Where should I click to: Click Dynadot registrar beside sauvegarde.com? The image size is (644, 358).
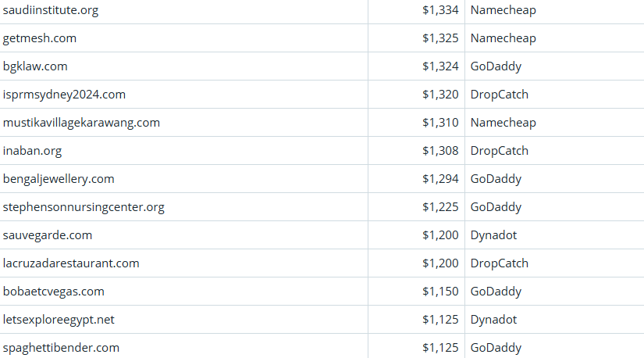pos(493,235)
